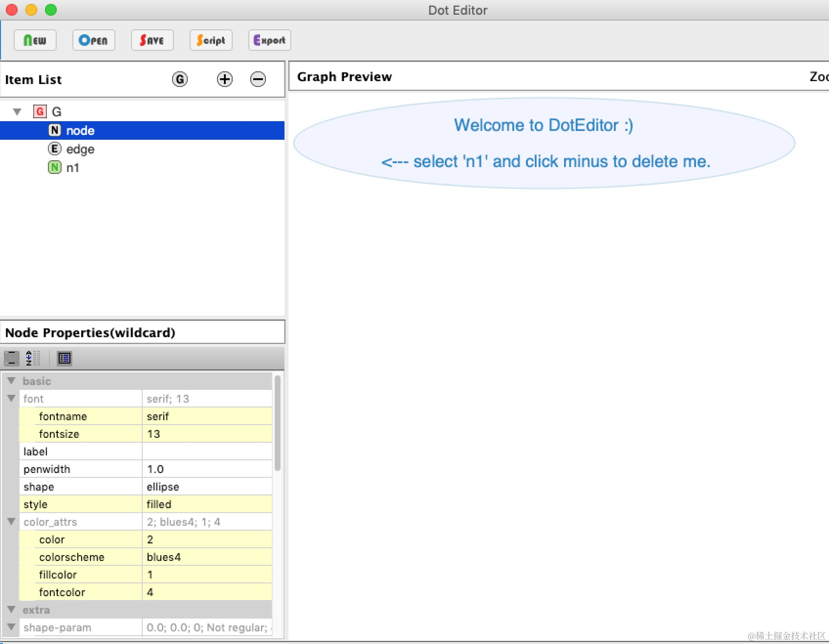Edit the fontcolor value '4'
This screenshot has width=829, height=644.
pos(207,592)
